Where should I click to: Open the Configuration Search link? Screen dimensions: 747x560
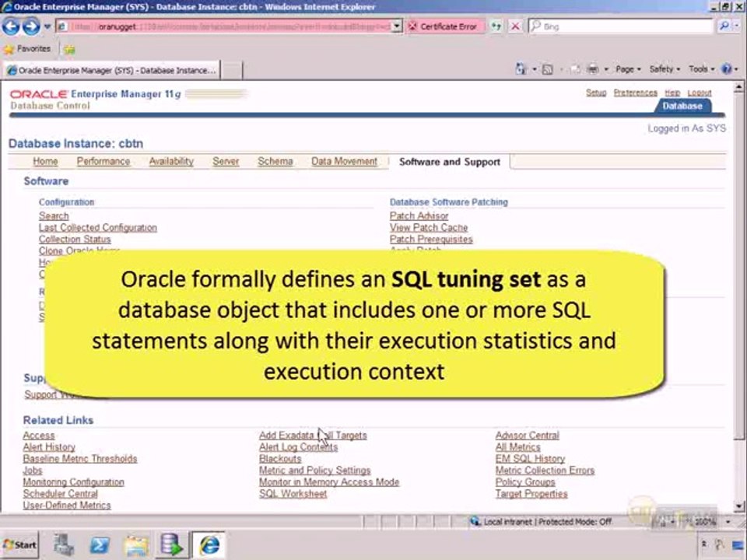tap(54, 215)
